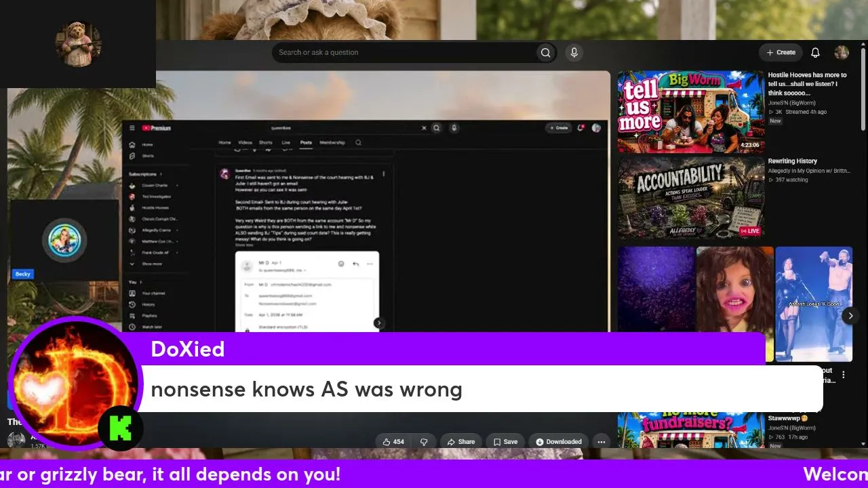Open the hamburger menu in the embedded YouTube window
The height and width of the screenshot is (488, 868).
point(132,128)
